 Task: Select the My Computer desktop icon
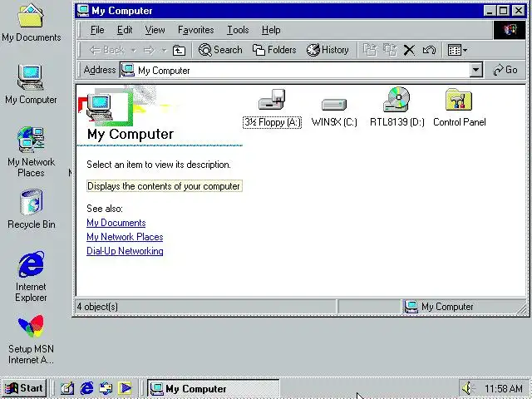tap(31, 85)
